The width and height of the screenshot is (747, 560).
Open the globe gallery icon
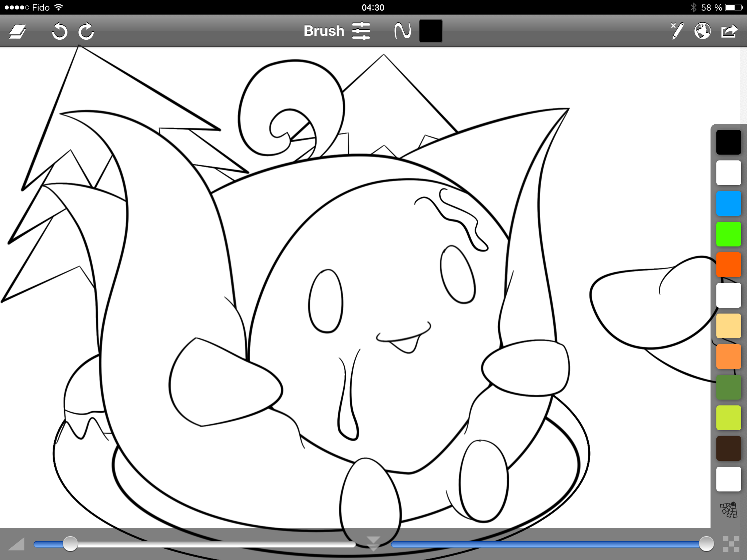point(703,31)
